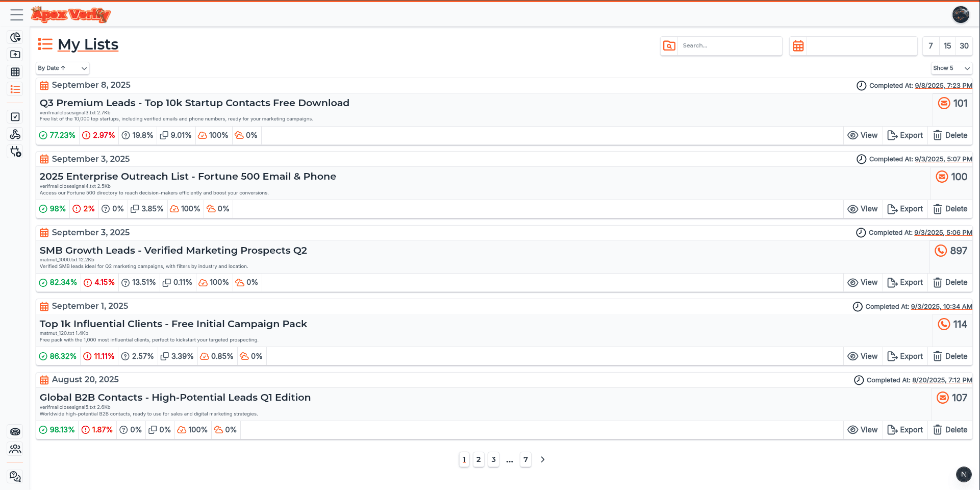Open the user profile avatar menu
Viewport: 980px width, 490px height.
(961, 15)
